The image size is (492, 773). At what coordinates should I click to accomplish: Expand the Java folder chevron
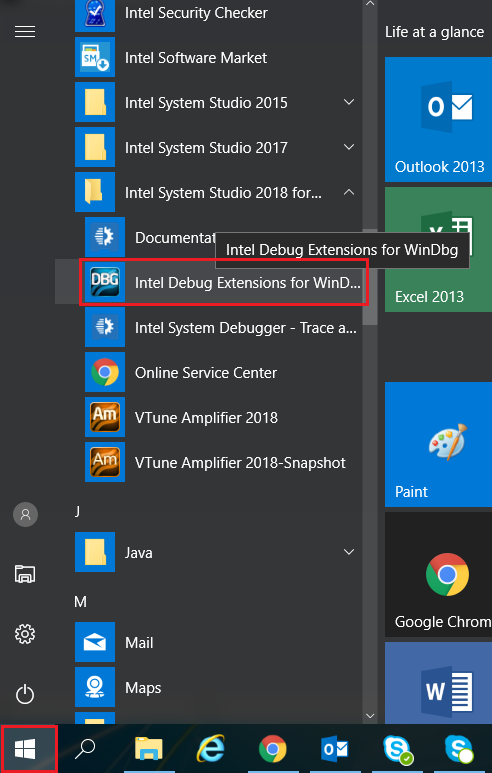(349, 552)
